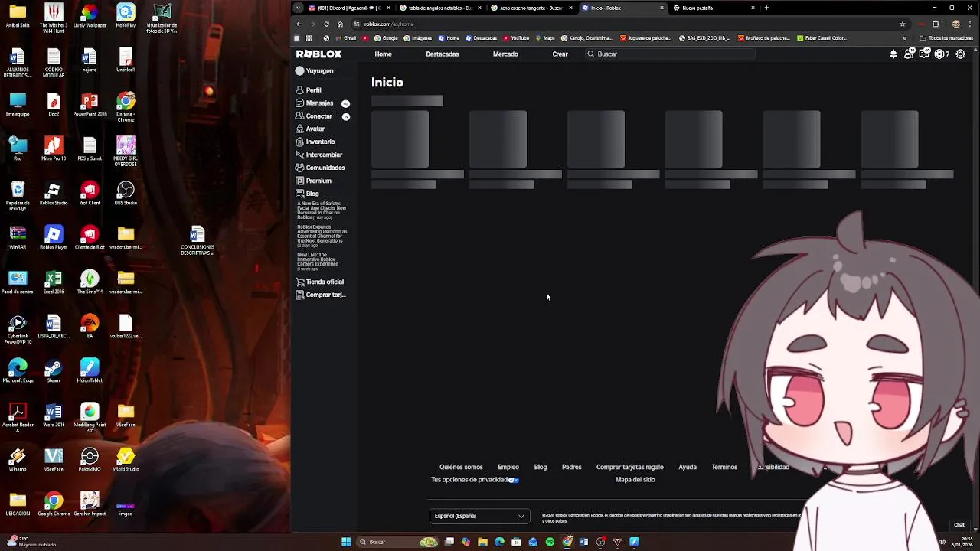Open the Términos footer link
980x551 pixels.
pyautogui.click(x=724, y=467)
